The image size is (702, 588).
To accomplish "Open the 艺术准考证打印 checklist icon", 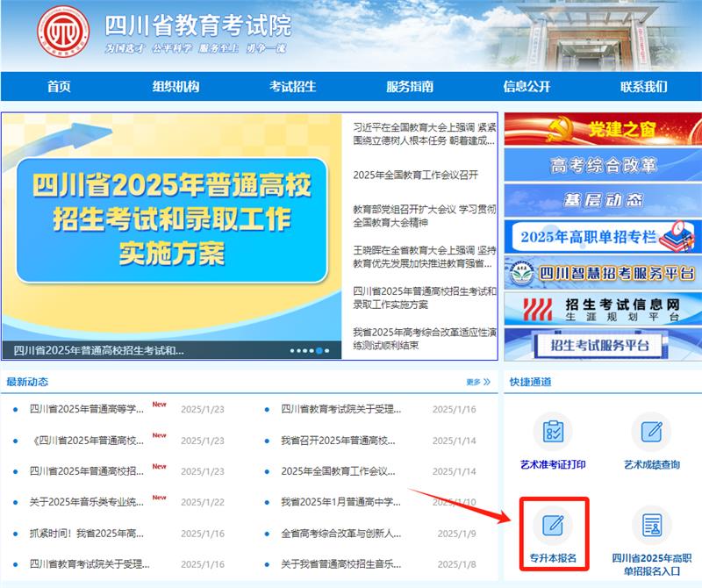I will point(553,432).
